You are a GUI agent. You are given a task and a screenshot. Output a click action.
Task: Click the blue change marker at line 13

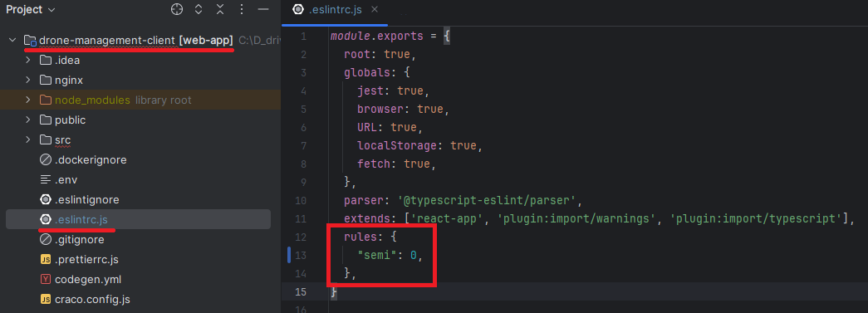coord(289,255)
